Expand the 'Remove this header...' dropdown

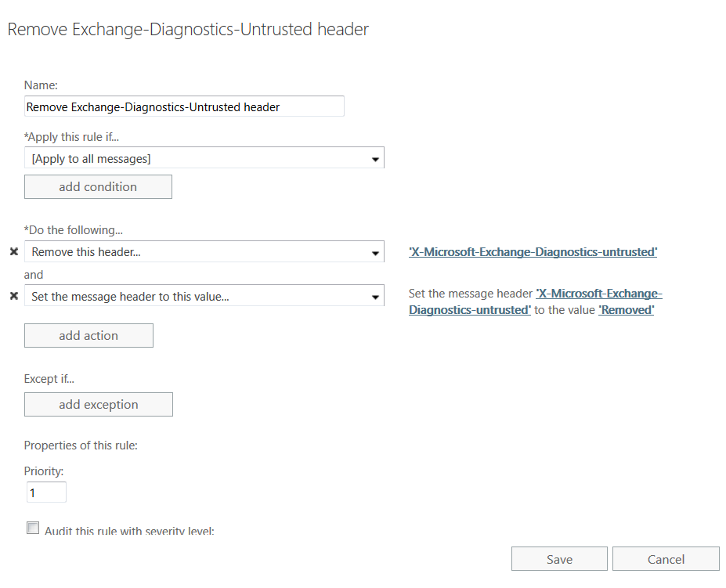[204, 251]
